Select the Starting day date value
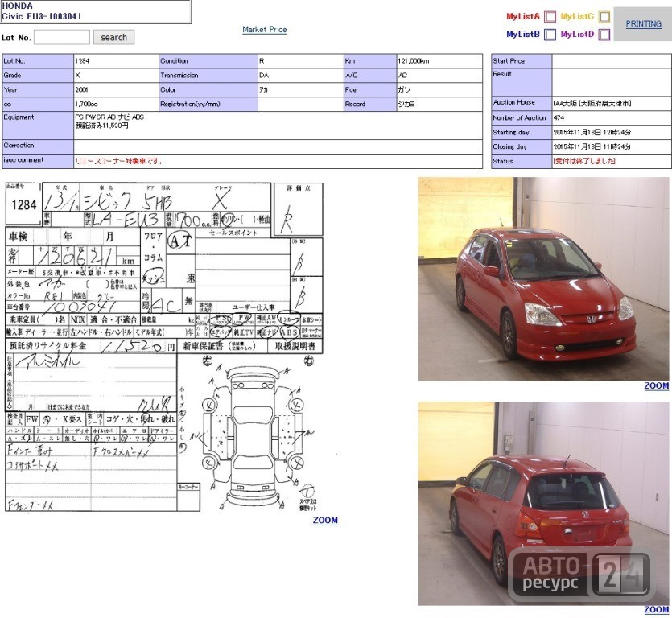Viewport: 672px width, 618px height. (592, 133)
